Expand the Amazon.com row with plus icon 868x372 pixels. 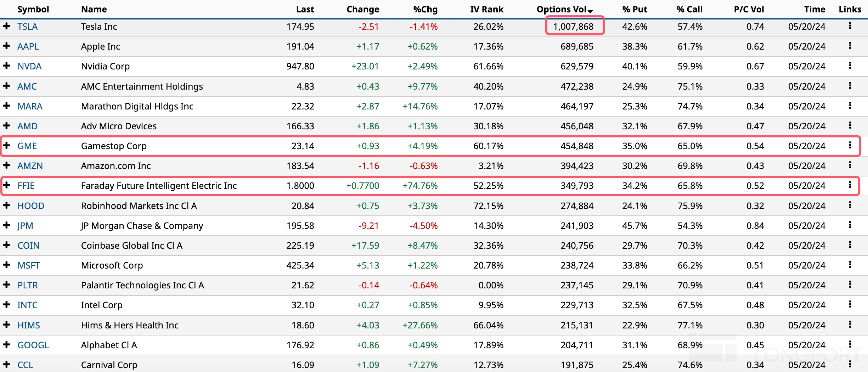point(6,165)
